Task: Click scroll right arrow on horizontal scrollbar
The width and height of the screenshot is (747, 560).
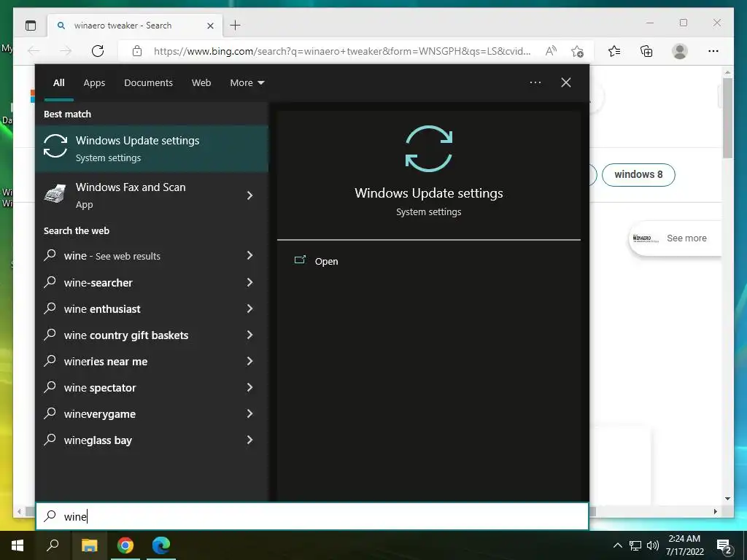Action: tap(715, 511)
